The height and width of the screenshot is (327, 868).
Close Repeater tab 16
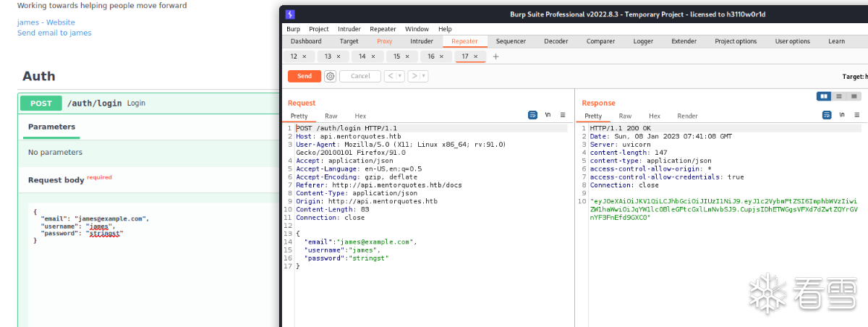[x=442, y=56]
